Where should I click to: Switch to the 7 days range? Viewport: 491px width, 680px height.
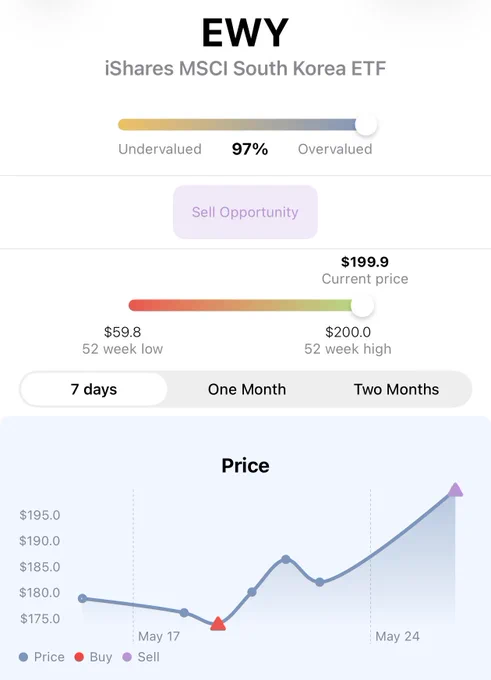tap(94, 389)
